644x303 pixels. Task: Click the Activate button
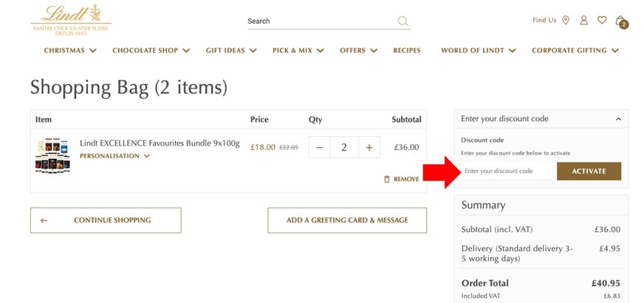point(589,171)
